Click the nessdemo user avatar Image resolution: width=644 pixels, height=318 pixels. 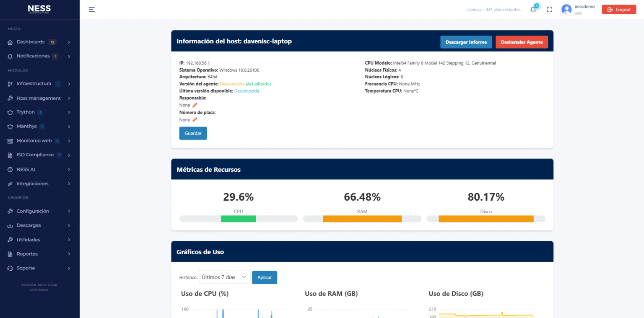coord(566,9)
